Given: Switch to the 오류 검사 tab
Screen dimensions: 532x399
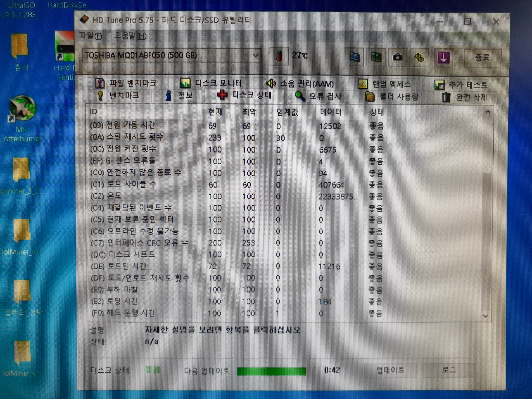Looking at the screenshot, I should point(318,96).
